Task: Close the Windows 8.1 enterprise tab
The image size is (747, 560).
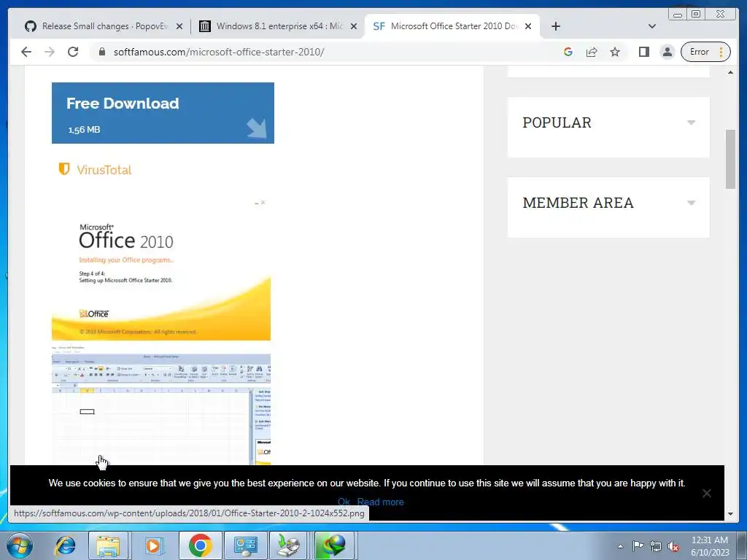Action: pyautogui.click(x=354, y=26)
